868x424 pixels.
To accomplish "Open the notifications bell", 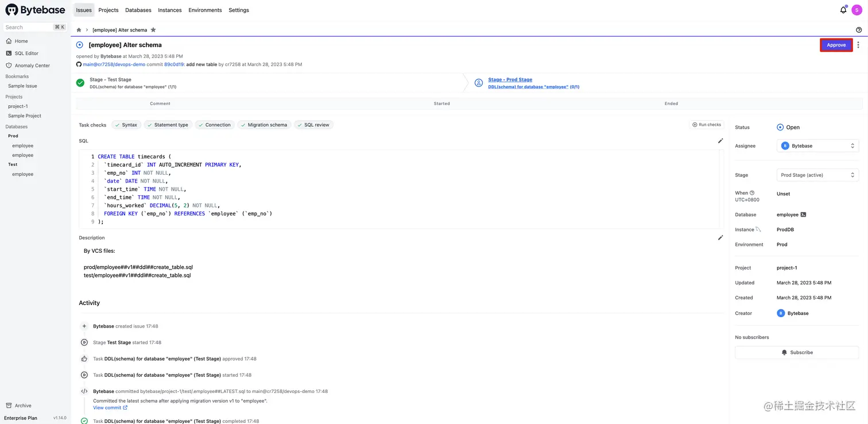I will [x=843, y=10].
